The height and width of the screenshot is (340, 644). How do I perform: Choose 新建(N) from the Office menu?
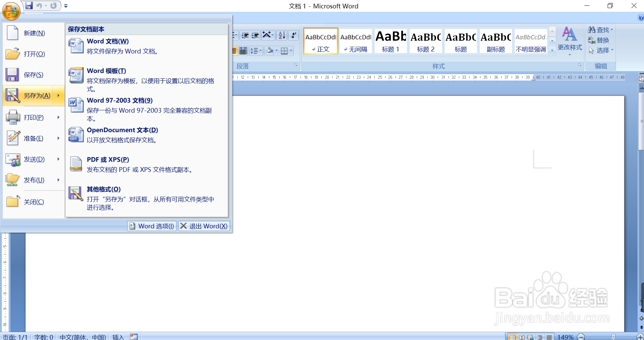click(x=33, y=33)
